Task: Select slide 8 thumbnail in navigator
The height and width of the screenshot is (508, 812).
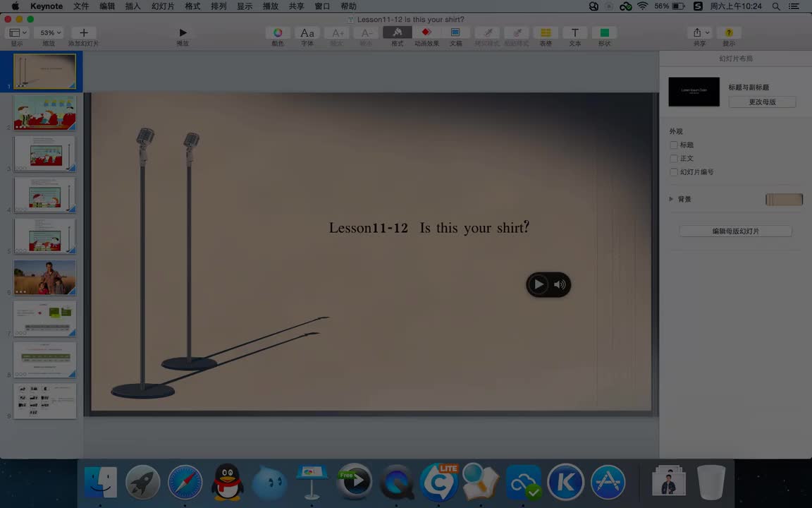Action: 44,360
